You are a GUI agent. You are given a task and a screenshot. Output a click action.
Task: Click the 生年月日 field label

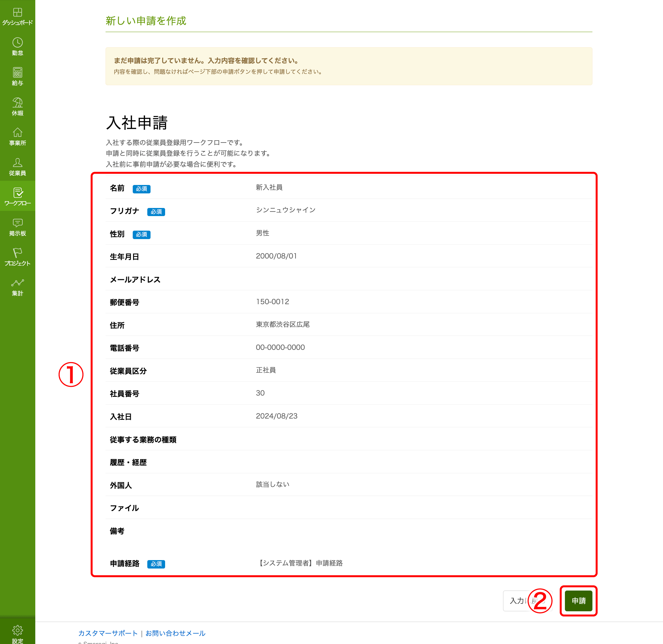coord(124,257)
